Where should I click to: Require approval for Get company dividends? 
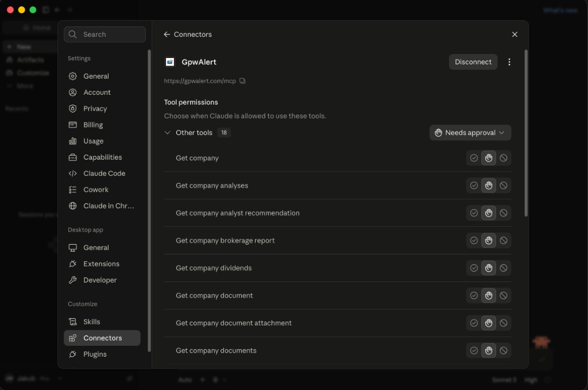coord(488,268)
